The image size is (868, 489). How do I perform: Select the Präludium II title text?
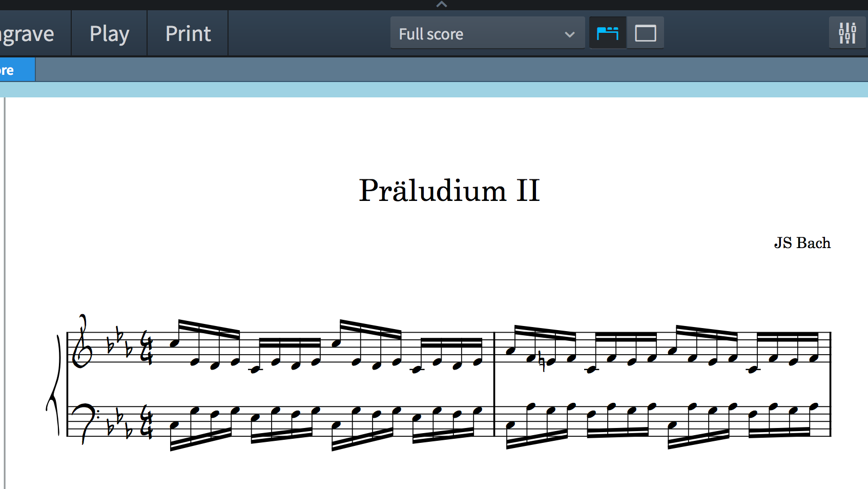449,191
